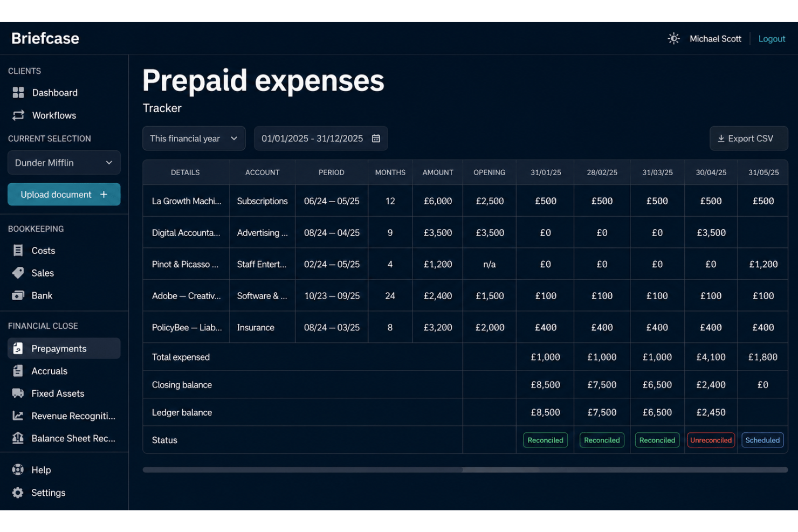
Task: Click the Sales tag icon
Action: click(18, 273)
